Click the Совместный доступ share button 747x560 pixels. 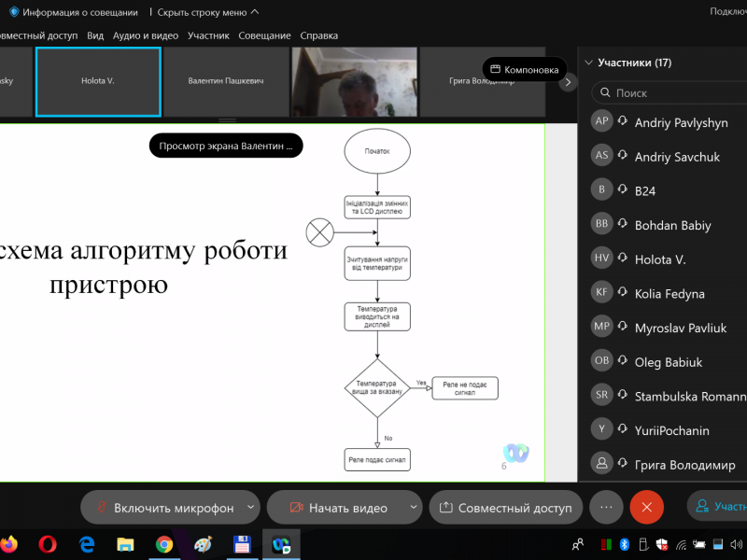point(505,508)
